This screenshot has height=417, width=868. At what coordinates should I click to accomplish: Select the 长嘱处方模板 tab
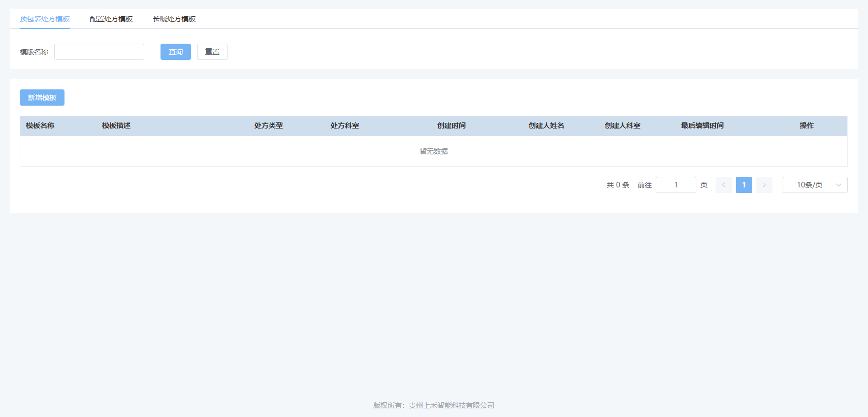[174, 19]
